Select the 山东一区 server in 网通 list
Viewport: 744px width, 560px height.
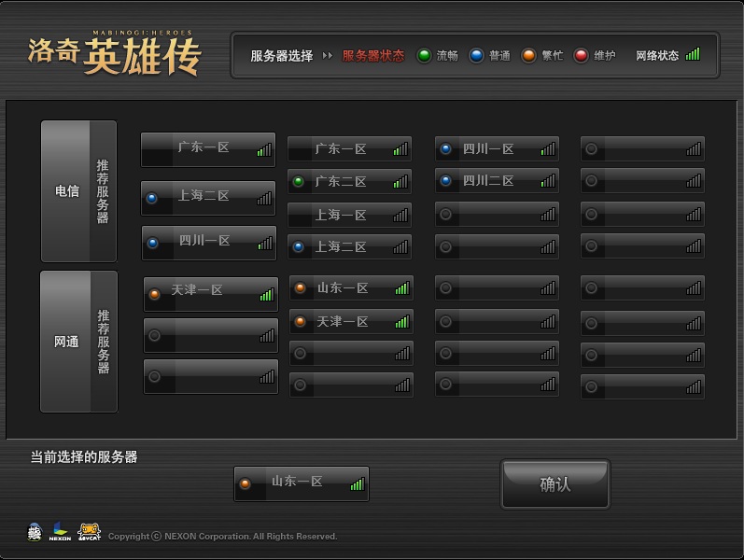[x=351, y=288]
